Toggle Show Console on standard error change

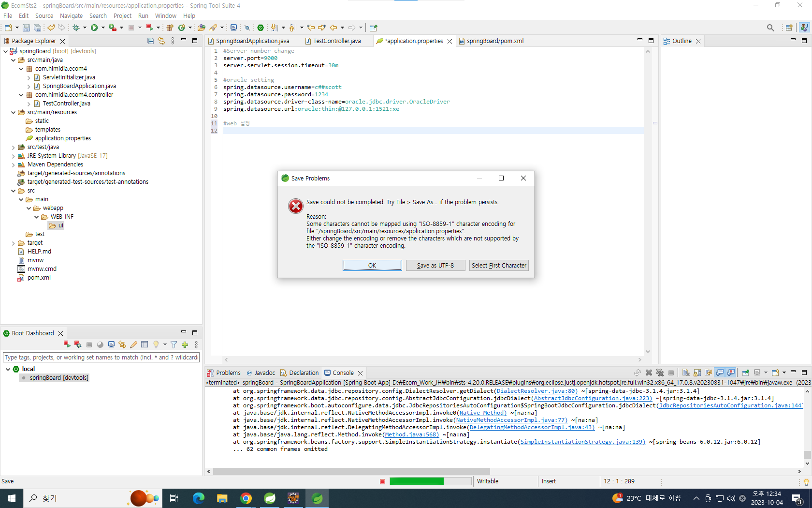coord(731,373)
